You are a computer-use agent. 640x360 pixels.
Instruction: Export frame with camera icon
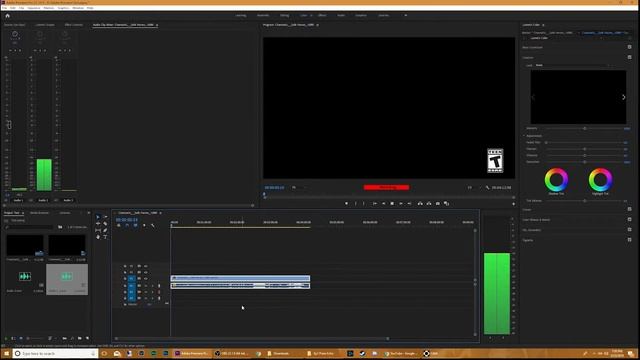[438, 203]
